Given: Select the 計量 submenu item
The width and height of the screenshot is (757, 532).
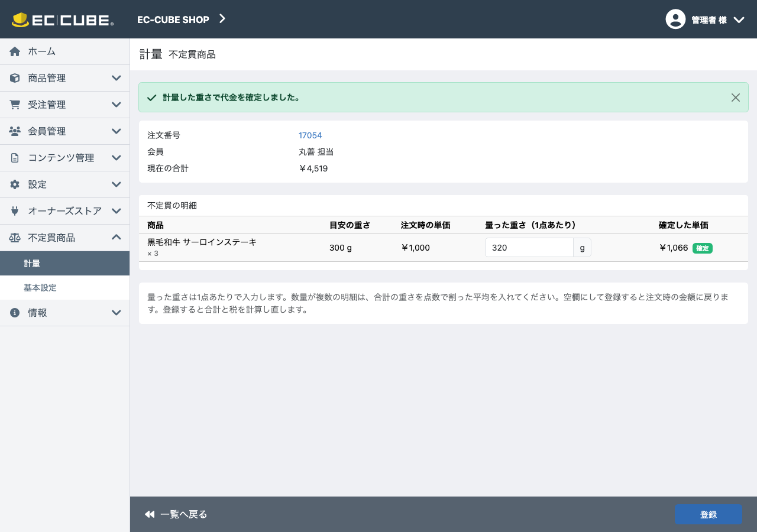Looking at the screenshot, I should pos(64,264).
